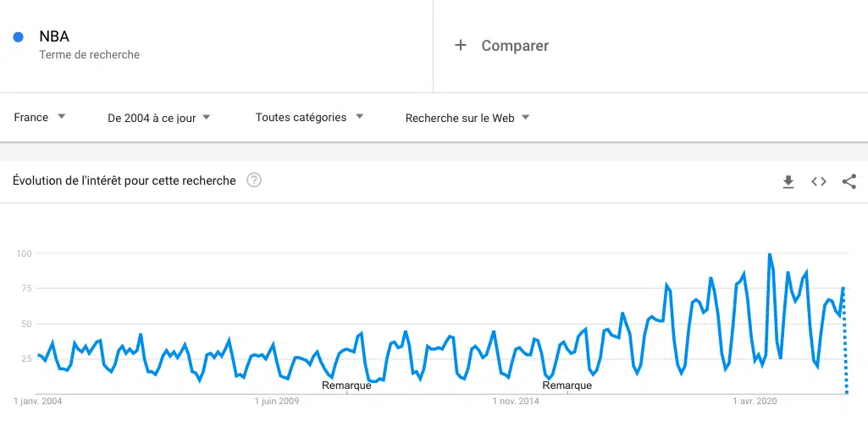Viewport: 868px width, 433px height.
Task: Click the 'Terme de recherche' subtitle
Action: click(89, 55)
